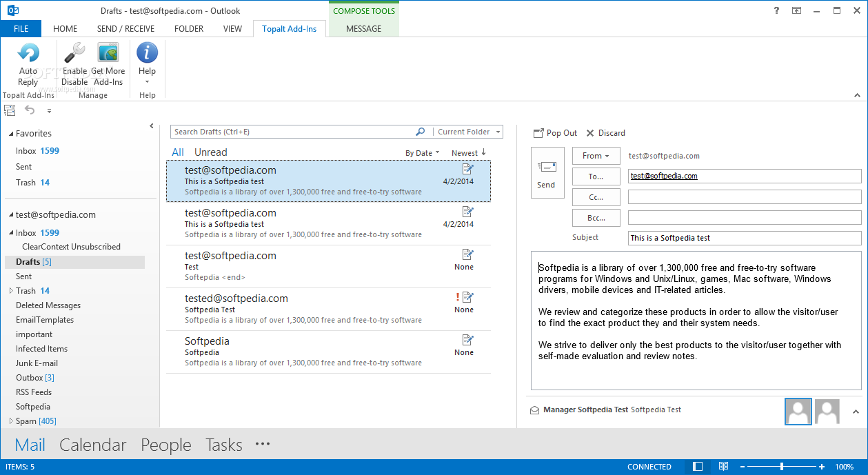Collapse the ribbon with the up arrow
Screen dimensions: 868x475
(857, 95)
